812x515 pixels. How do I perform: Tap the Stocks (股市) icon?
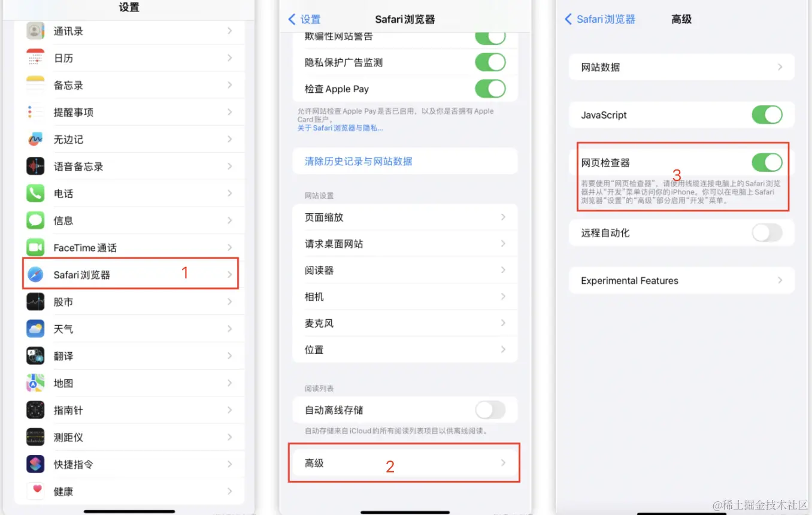[x=35, y=302]
